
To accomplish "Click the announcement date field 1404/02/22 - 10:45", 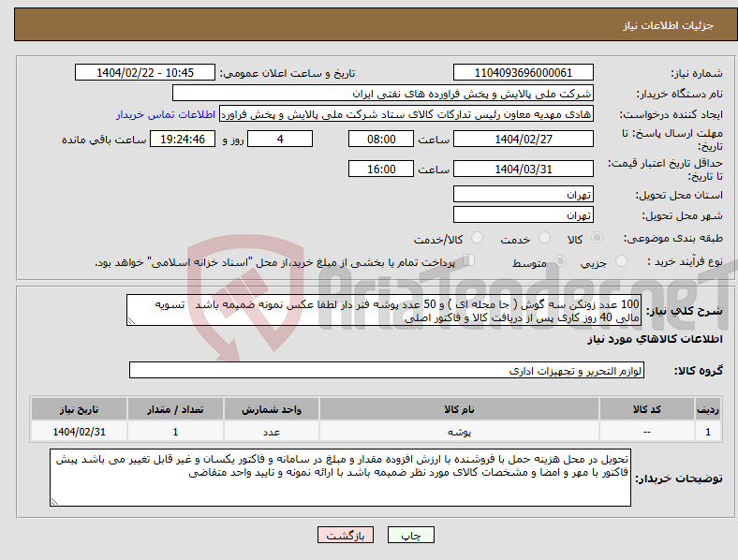I will tap(145, 72).
